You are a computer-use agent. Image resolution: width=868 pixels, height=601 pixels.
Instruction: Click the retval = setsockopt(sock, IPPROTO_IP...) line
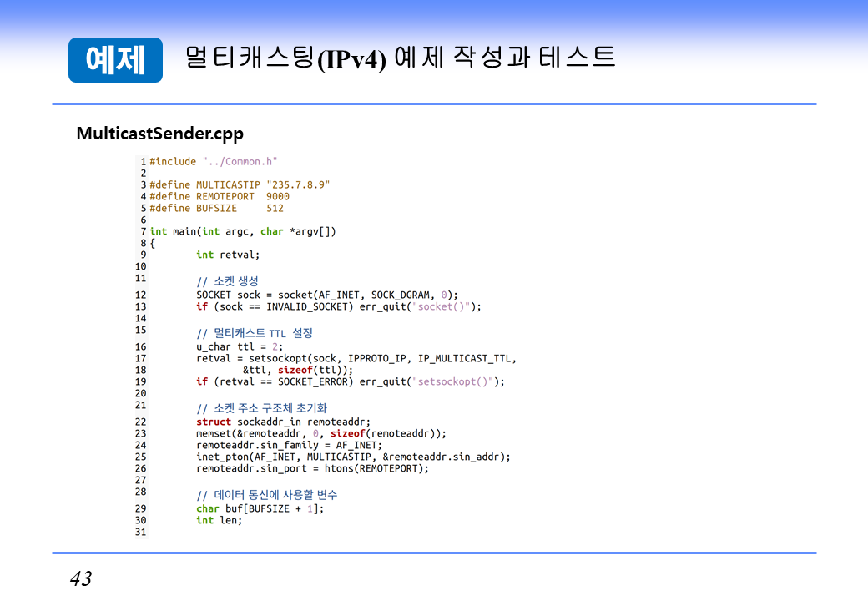356,359
